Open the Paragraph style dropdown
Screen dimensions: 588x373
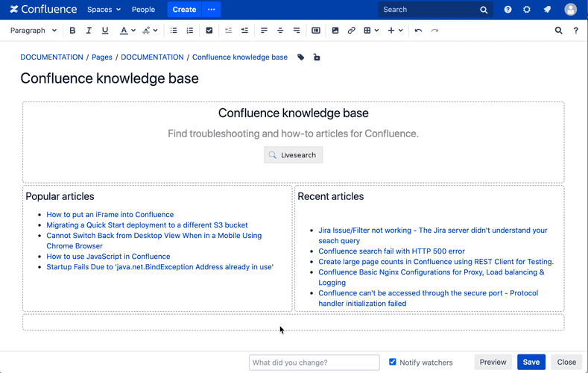[34, 31]
